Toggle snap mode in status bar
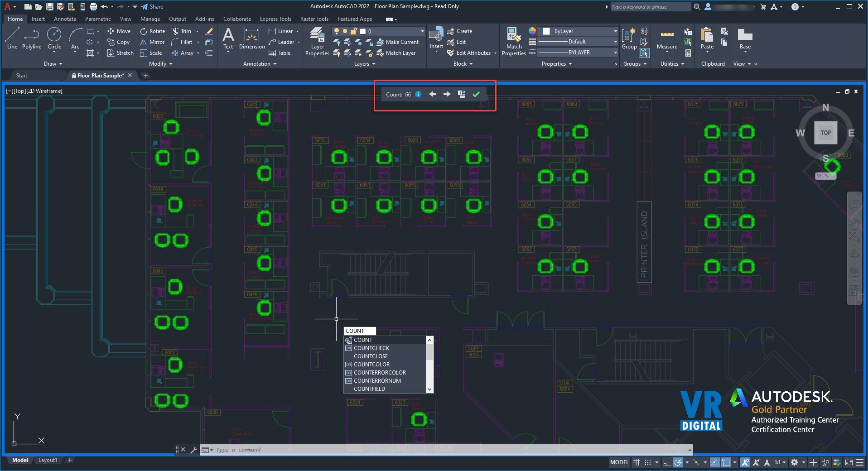 pyautogui.click(x=648, y=462)
